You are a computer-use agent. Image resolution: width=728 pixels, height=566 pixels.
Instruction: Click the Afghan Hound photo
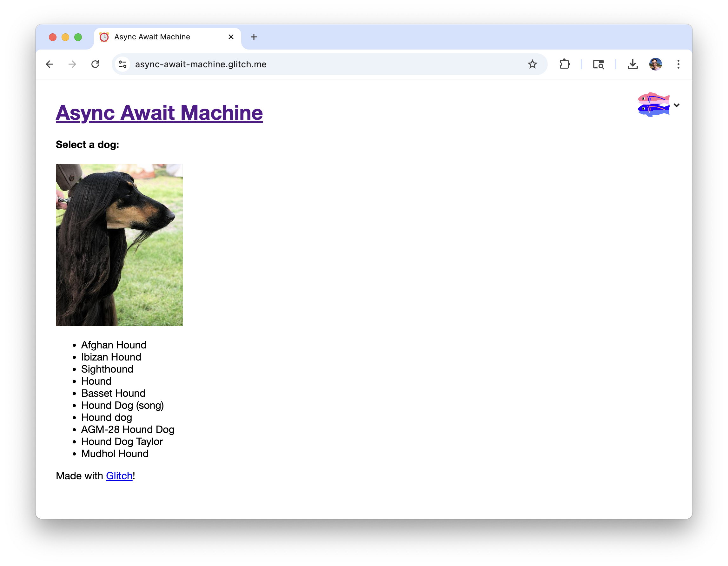click(x=119, y=245)
